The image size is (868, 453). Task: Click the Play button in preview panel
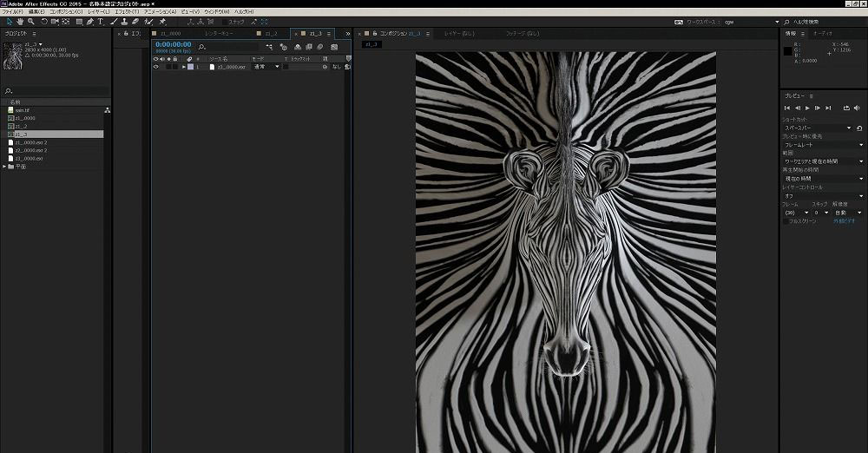pyautogui.click(x=807, y=108)
